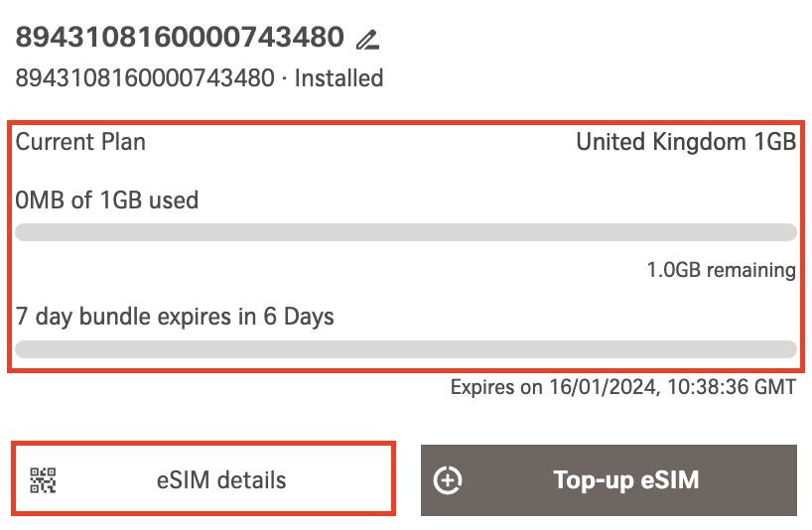
Task: Click the 0MB of 1GB used text
Action: pos(107,200)
